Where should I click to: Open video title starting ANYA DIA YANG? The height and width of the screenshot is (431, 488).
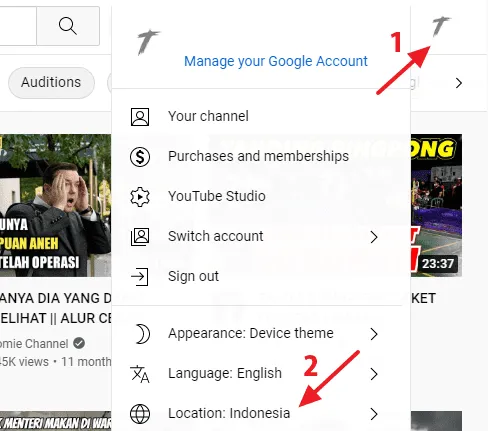click(x=56, y=308)
